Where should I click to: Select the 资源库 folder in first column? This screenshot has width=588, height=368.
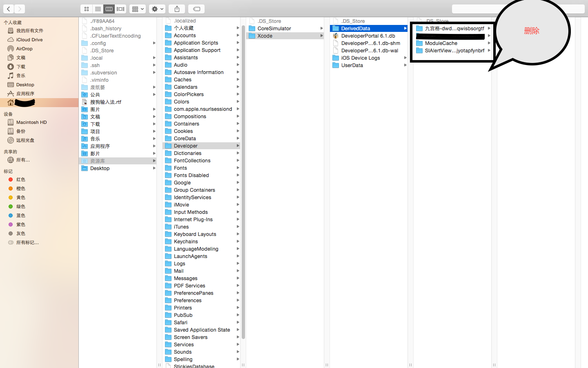click(118, 161)
